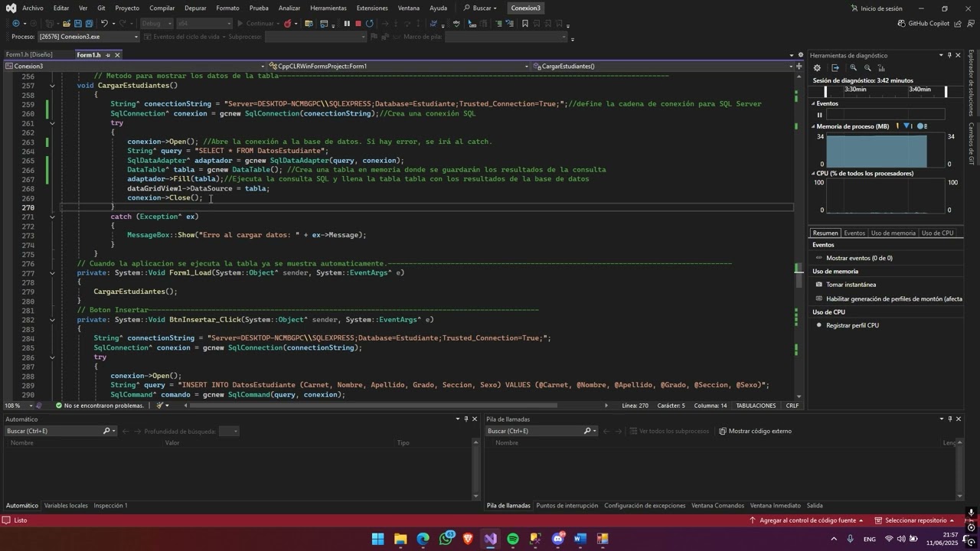Switch to Variables locales tab
This screenshot has height=551, width=980.
pyautogui.click(x=66, y=506)
